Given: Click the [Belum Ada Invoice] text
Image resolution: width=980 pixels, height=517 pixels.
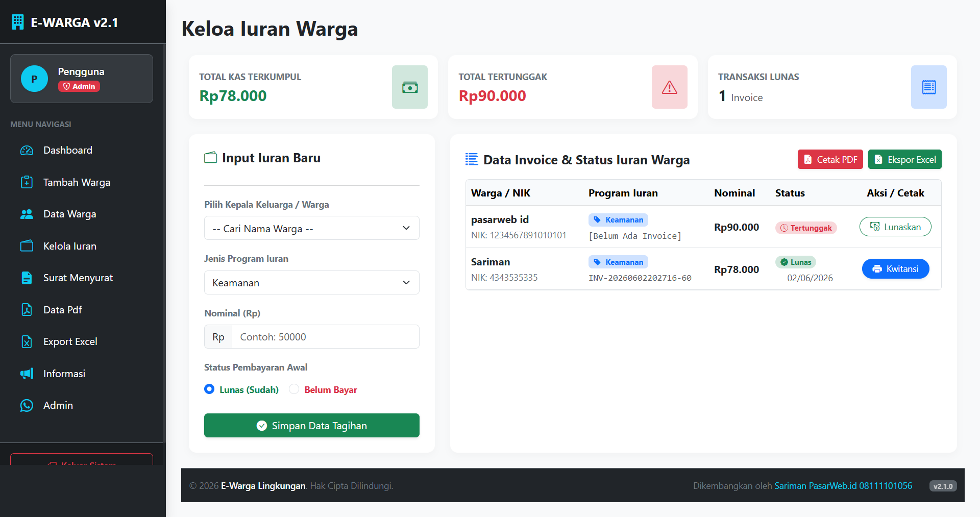Looking at the screenshot, I should [635, 236].
